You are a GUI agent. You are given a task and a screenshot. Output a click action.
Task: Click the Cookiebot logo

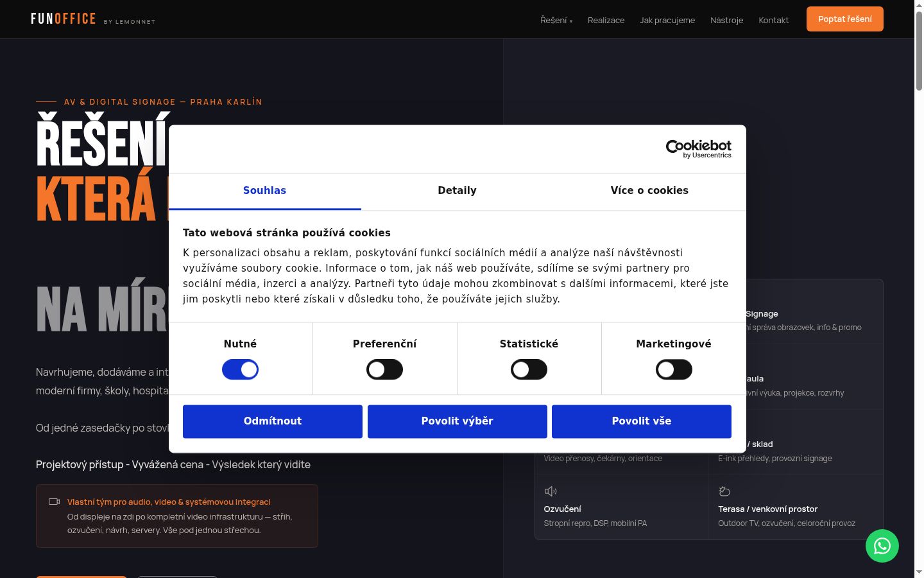pyautogui.click(x=698, y=149)
